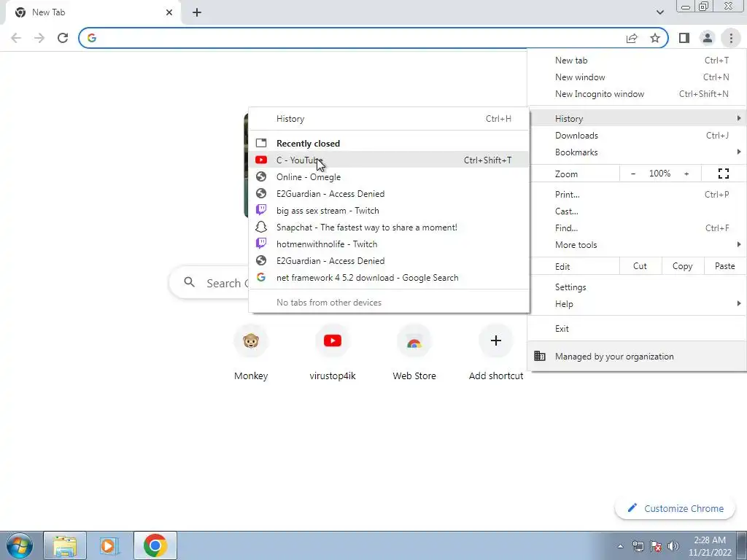Open New Incognito window
Screen dimensions: 747x560
[x=637, y=94]
